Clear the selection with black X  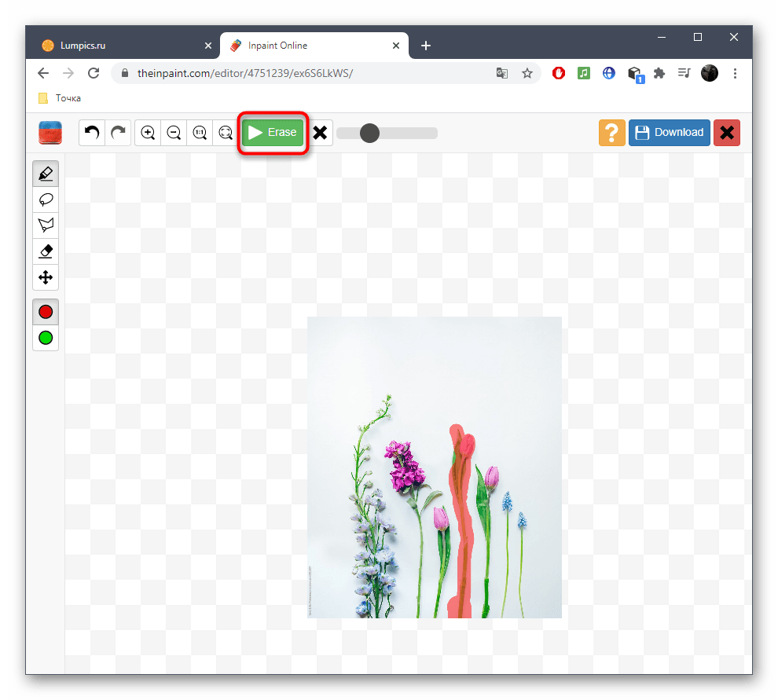pos(320,133)
